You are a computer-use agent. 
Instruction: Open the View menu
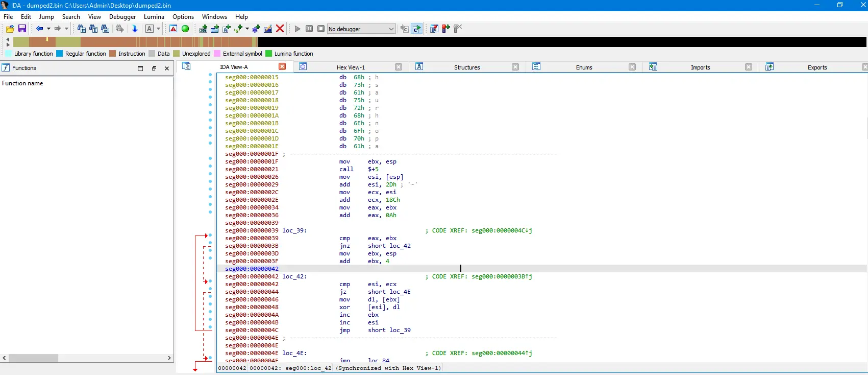pos(94,17)
